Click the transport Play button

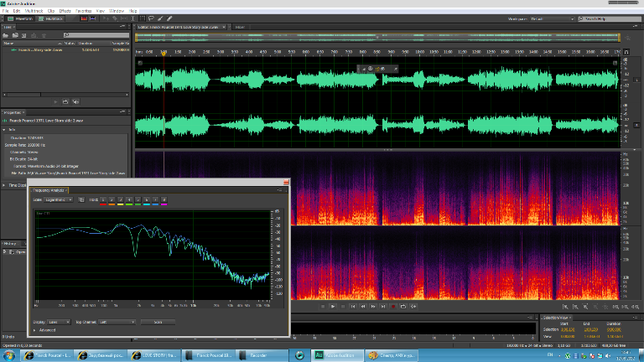[x=333, y=307]
